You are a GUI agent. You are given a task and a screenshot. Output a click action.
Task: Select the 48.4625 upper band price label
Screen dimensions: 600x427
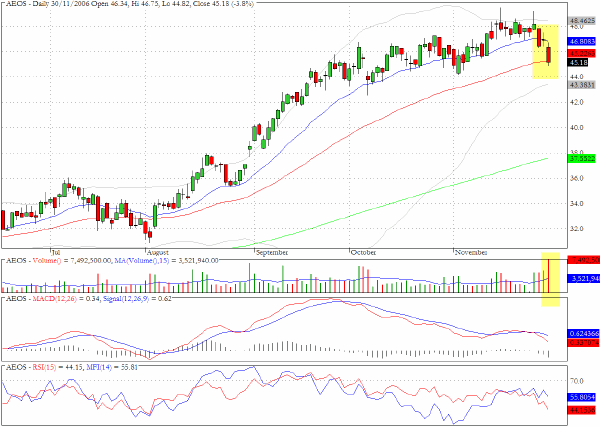click(582, 21)
